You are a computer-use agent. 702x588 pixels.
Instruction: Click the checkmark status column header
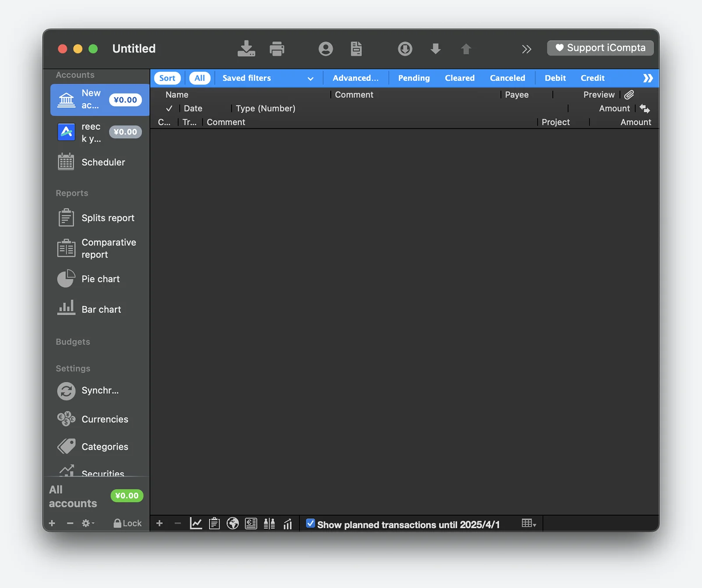169,108
